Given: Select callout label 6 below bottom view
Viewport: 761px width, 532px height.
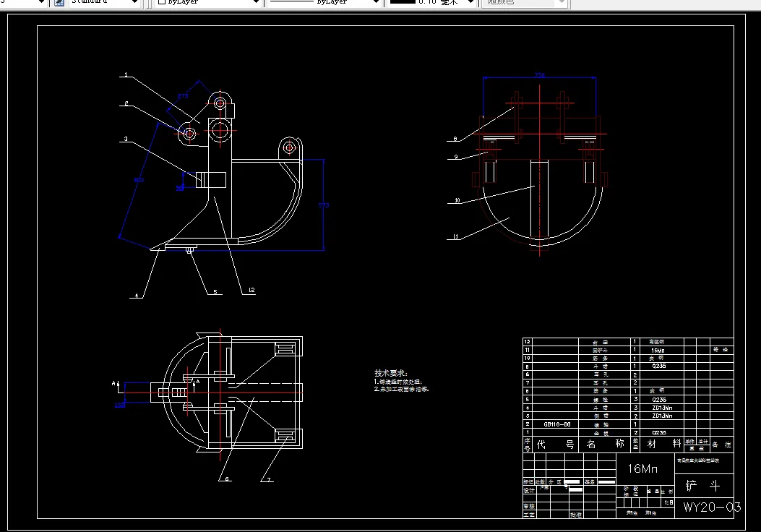Looking at the screenshot, I should pos(227,479).
